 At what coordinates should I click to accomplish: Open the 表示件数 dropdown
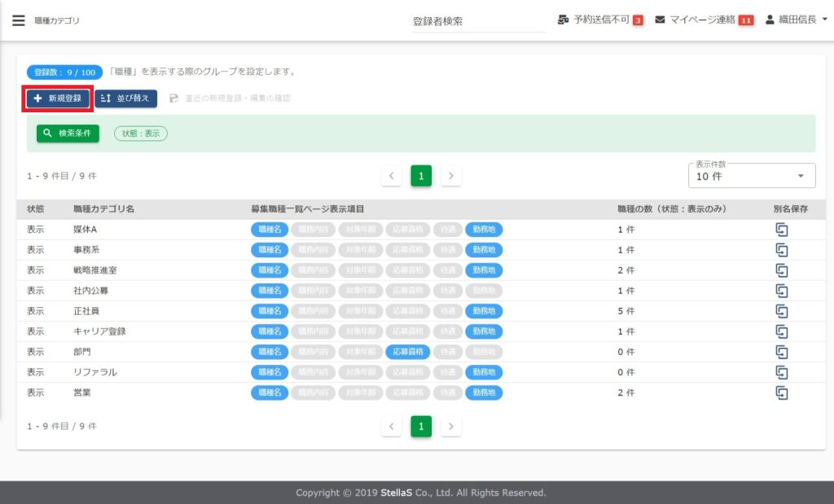click(x=751, y=176)
